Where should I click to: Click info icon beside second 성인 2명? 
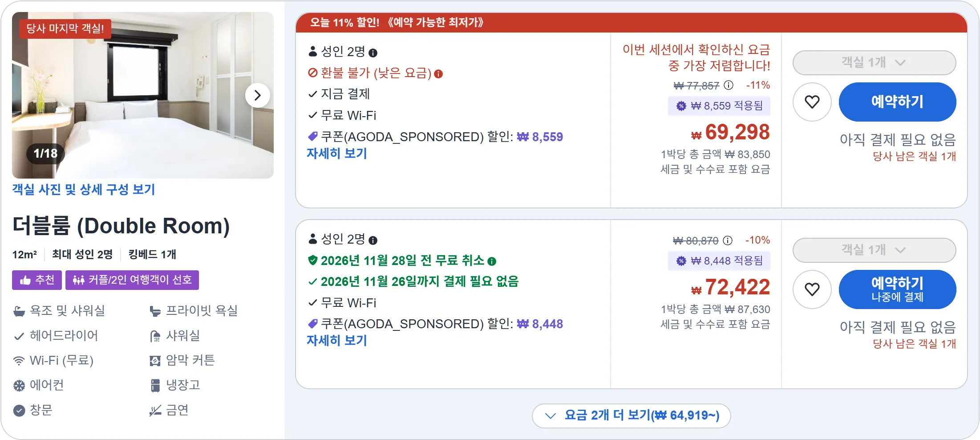coord(373,240)
